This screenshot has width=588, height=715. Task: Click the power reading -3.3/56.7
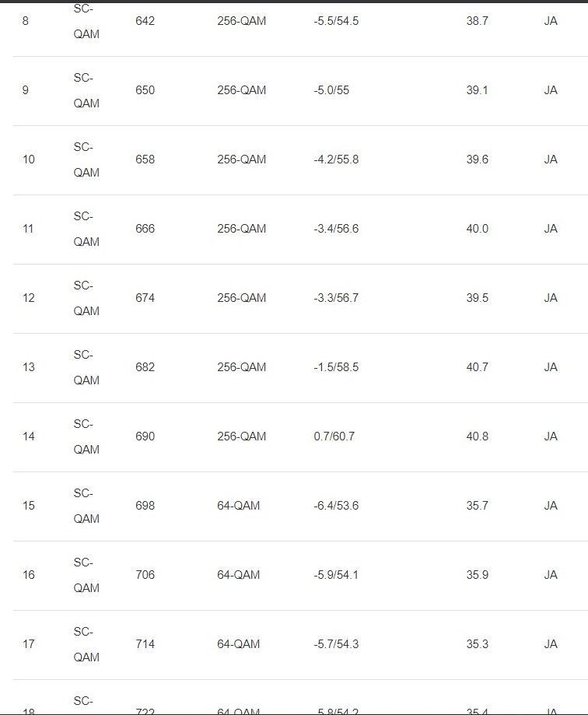tap(336, 298)
